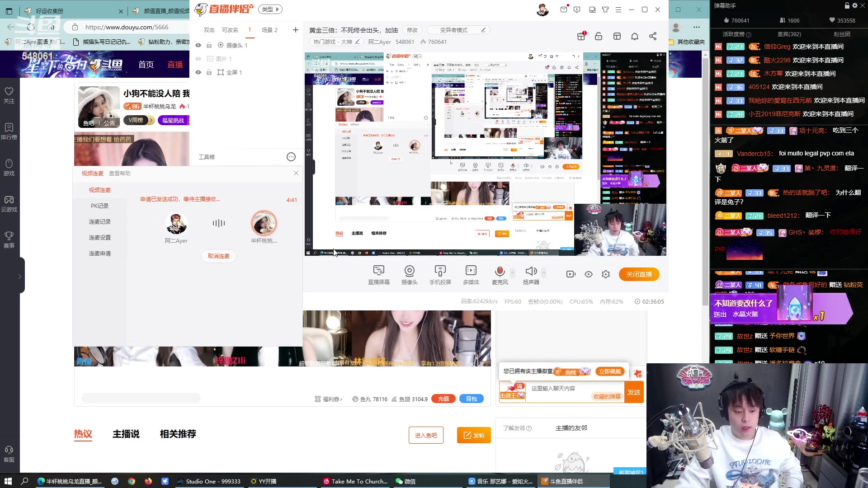
Task: Open the hamburger menu in 直播伴侣
Action: (618, 9)
